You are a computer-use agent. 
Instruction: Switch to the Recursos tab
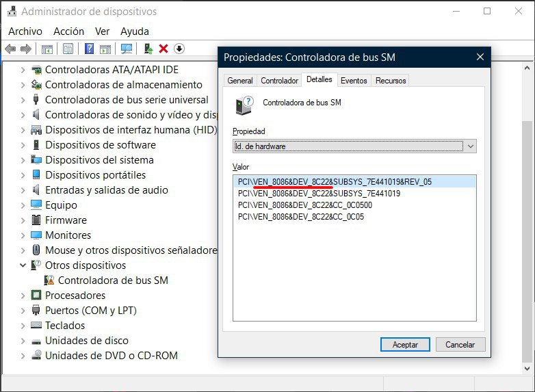coord(391,81)
